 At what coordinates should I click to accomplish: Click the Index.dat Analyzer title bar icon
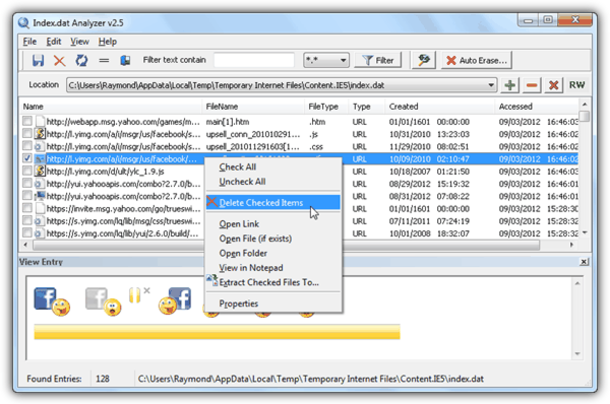pos(23,23)
